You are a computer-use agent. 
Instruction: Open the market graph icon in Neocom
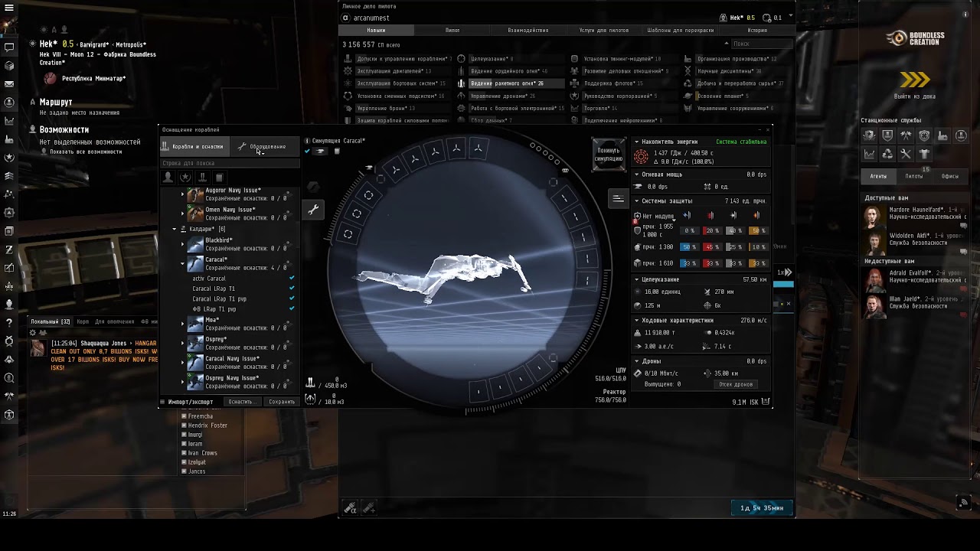pyautogui.click(x=9, y=121)
